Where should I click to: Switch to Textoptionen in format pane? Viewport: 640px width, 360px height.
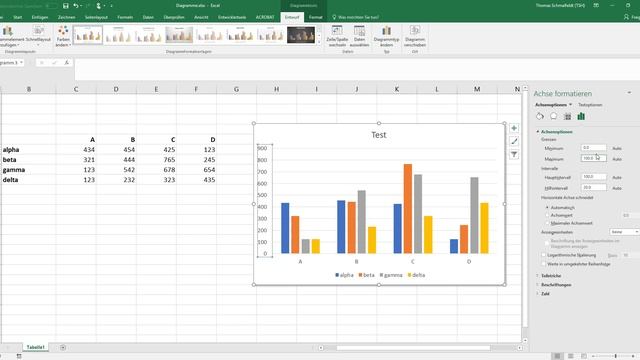pyautogui.click(x=590, y=105)
